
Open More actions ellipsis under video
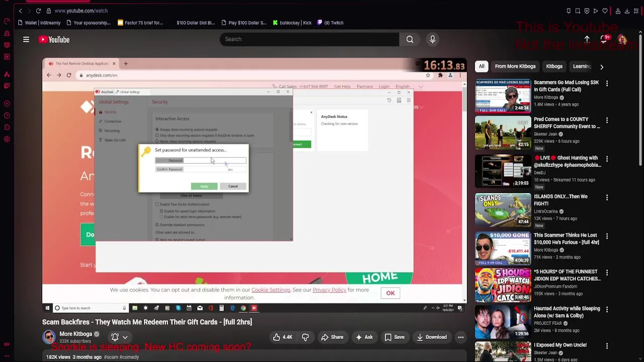(461, 337)
